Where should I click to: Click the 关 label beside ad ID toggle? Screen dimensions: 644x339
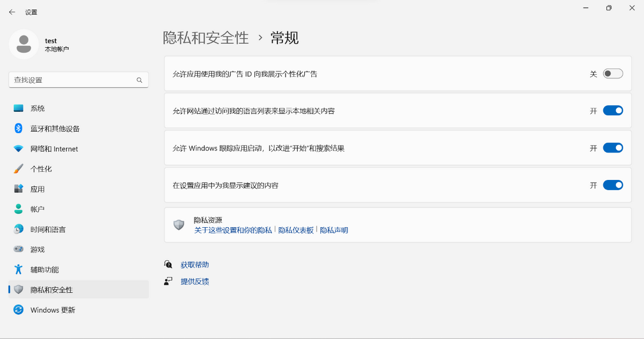(x=594, y=74)
